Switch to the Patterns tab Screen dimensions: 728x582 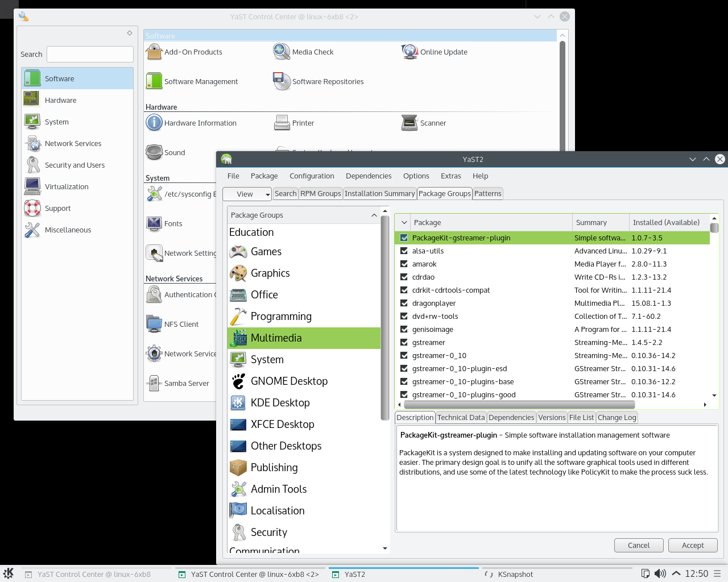click(488, 194)
